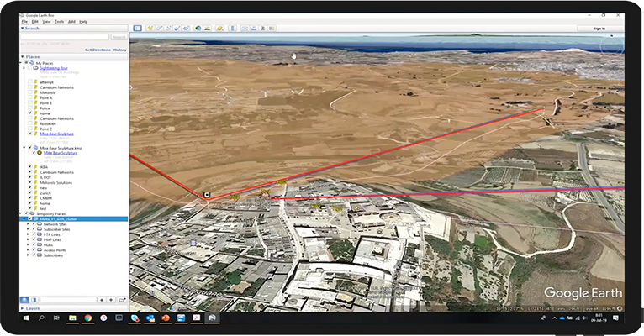Select the Add Image Overlay tool
The height and width of the screenshot is (336, 644).
[177, 29]
